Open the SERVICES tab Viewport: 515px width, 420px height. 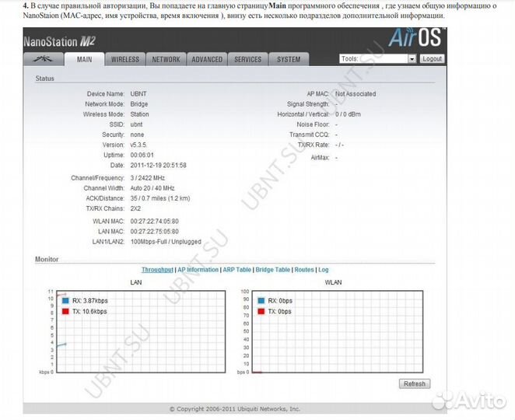pyautogui.click(x=248, y=59)
